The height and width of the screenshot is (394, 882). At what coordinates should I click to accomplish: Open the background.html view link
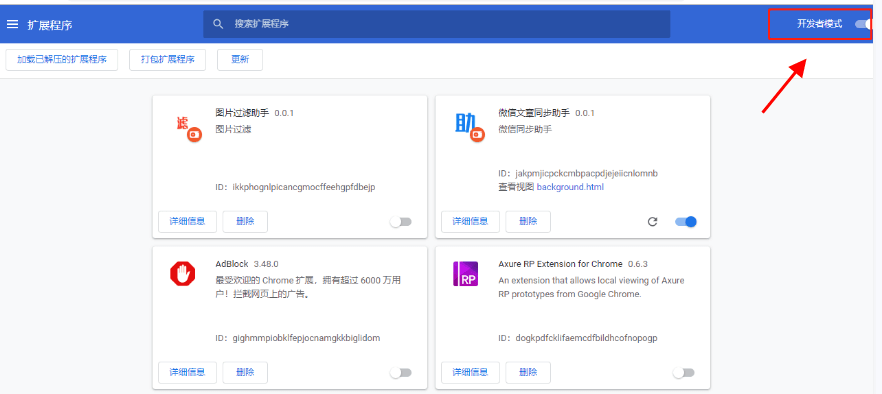click(570, 187)
